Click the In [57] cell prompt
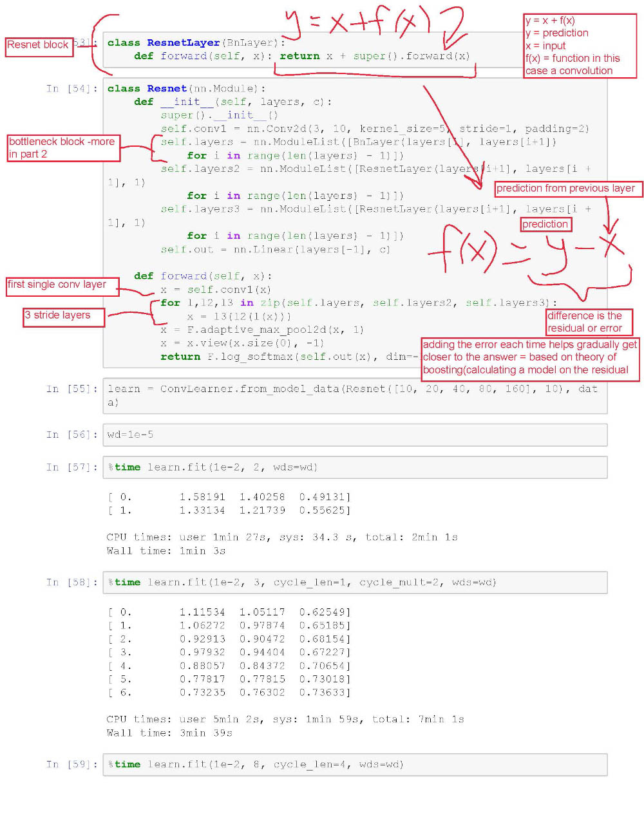 pos(71,467)
